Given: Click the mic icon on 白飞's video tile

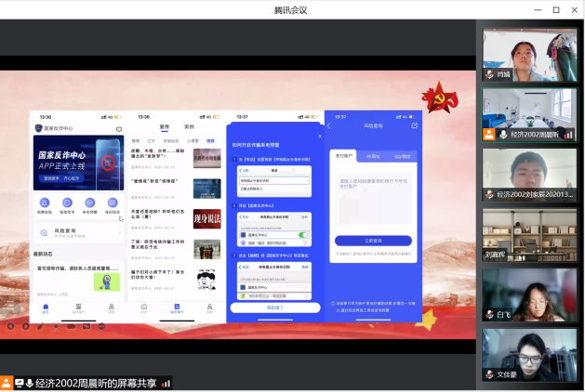Looking at the screenshot, I should [x=489, y=315].
